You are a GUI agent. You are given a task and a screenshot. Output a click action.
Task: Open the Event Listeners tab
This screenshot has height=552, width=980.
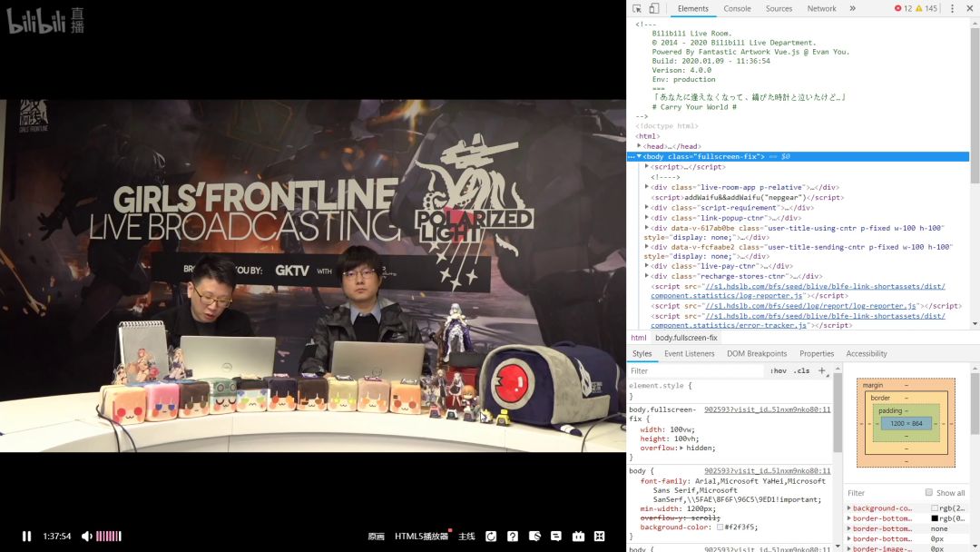(x=689, y=354)
